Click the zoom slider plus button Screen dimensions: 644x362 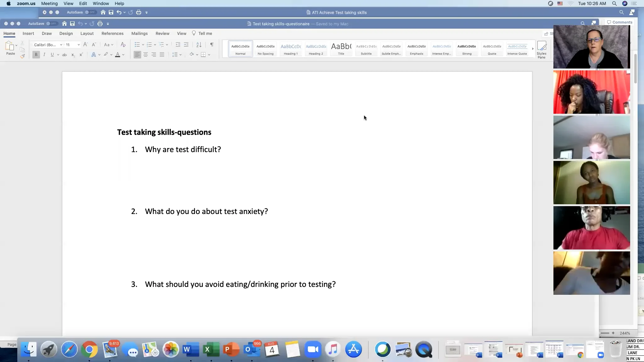click(x=613, y=333)
